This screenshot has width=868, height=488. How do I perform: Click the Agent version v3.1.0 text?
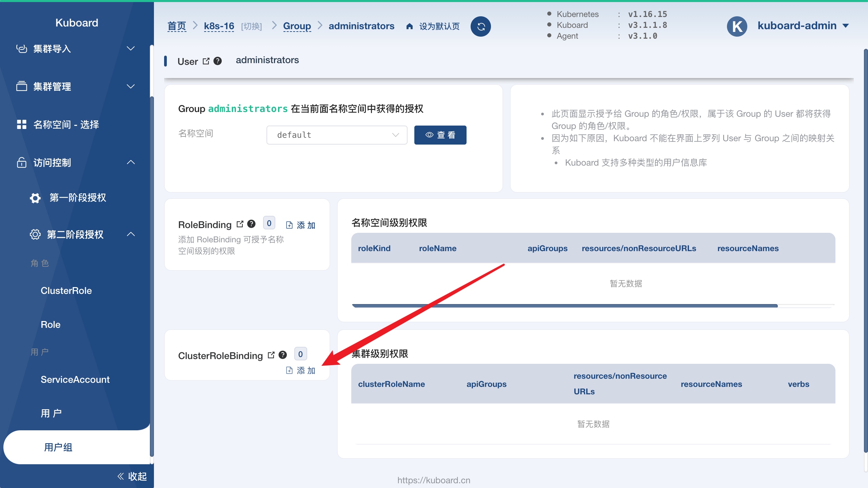click(x=643, y=36)
